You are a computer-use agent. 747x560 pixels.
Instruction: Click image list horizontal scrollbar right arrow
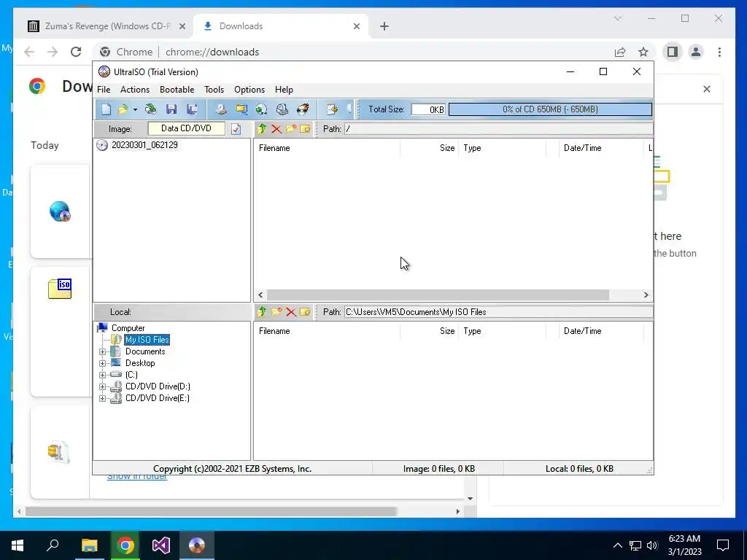pyautogui.click(x=646, y=295)
